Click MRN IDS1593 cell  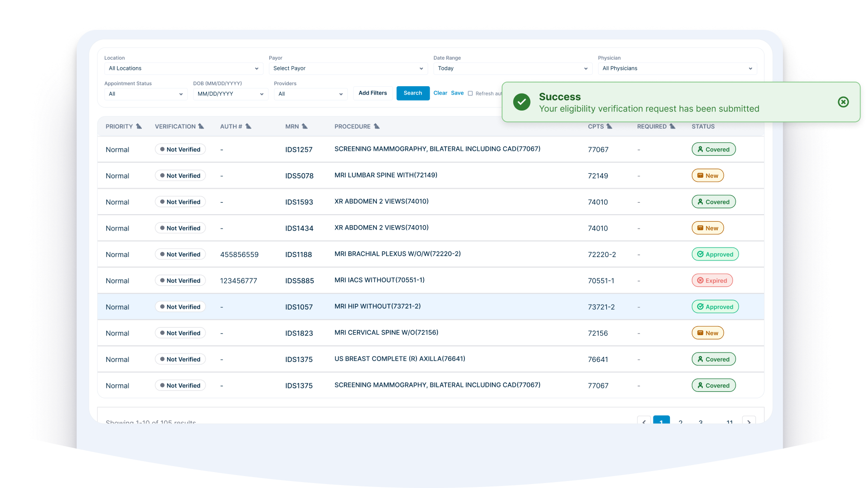pos(299,202)
